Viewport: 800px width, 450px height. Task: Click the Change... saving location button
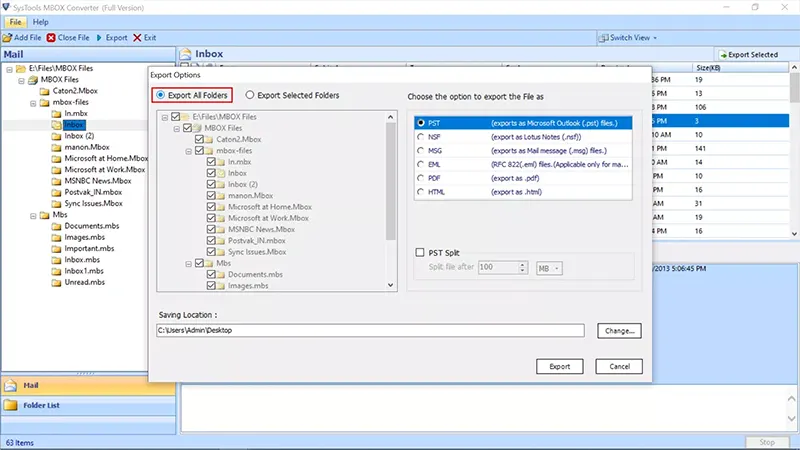619,331
